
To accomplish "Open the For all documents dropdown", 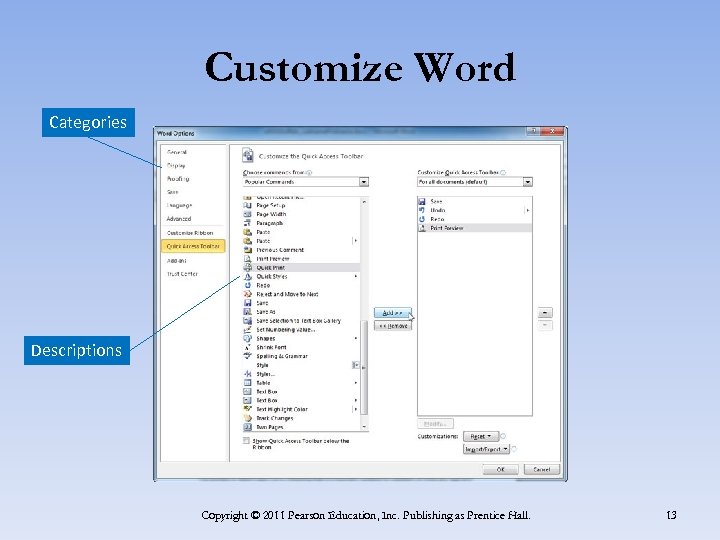I will click(528, 182).
